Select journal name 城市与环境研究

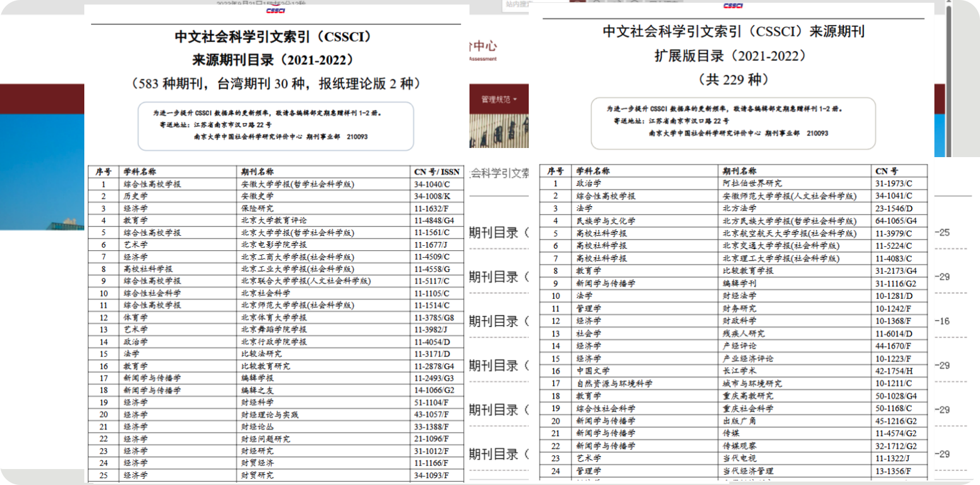tap(752, 384)
